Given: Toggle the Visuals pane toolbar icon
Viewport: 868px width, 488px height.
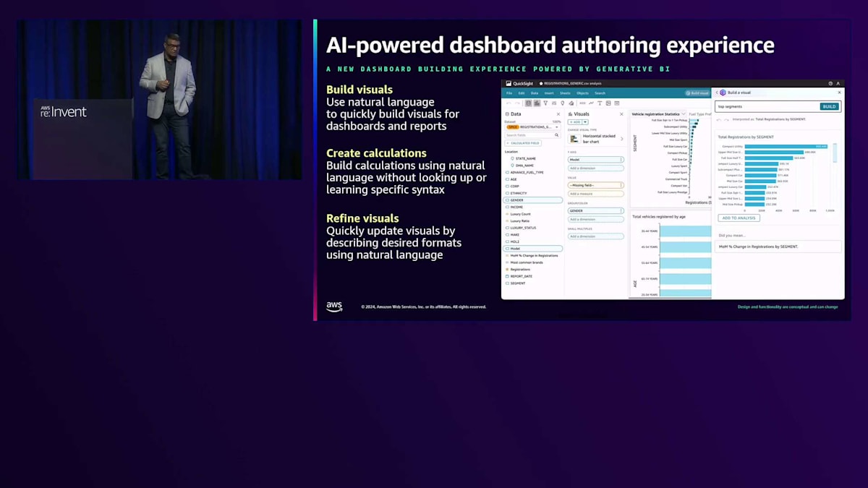Looking at the screenshot, I should (537, 103).
